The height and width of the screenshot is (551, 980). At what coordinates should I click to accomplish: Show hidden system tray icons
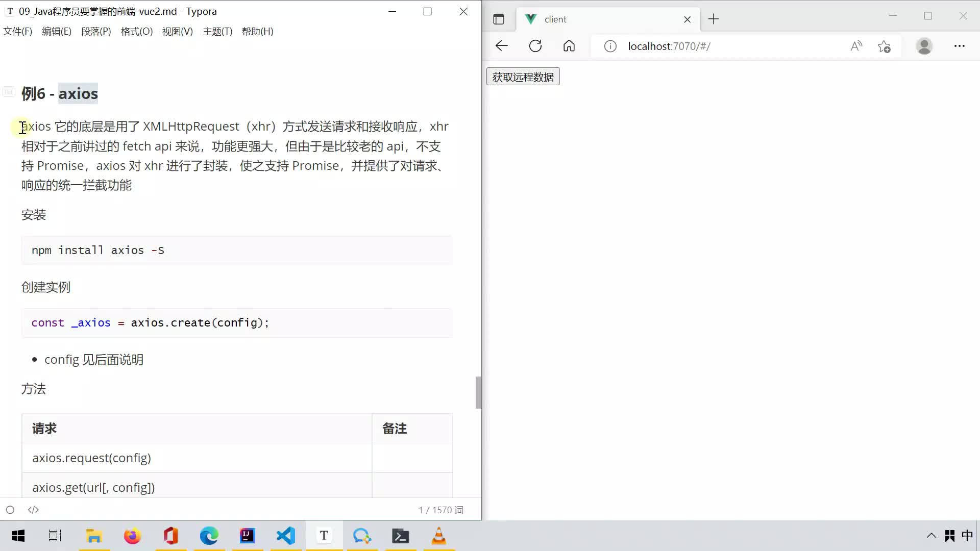932,536
